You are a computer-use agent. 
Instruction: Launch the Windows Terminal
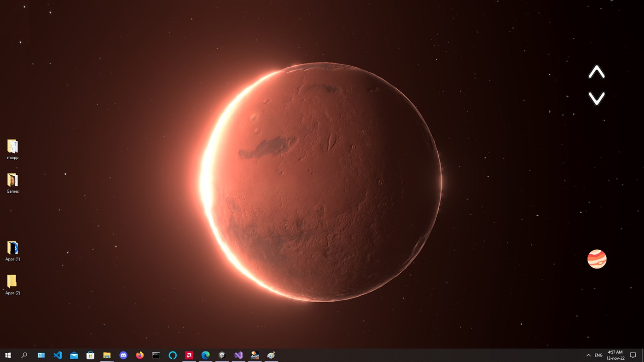(156, 355)
